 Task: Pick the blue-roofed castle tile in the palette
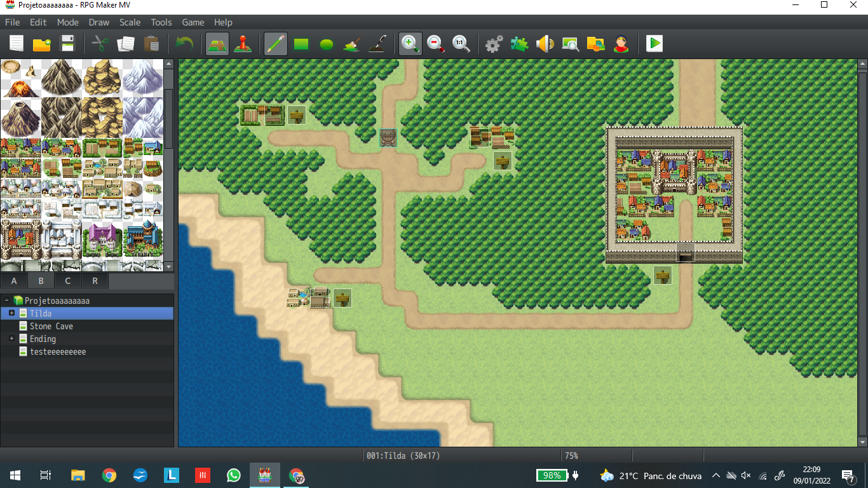143,240
